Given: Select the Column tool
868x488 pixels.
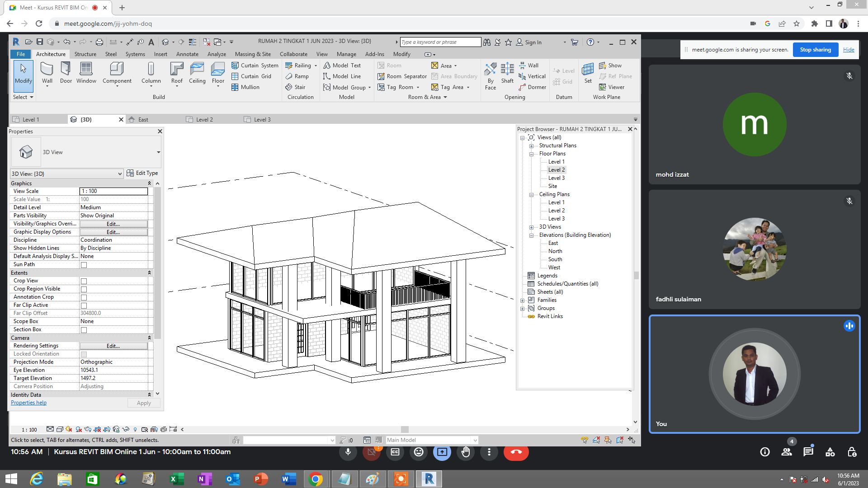Looking at the screenshot, I should click(151, 73).
